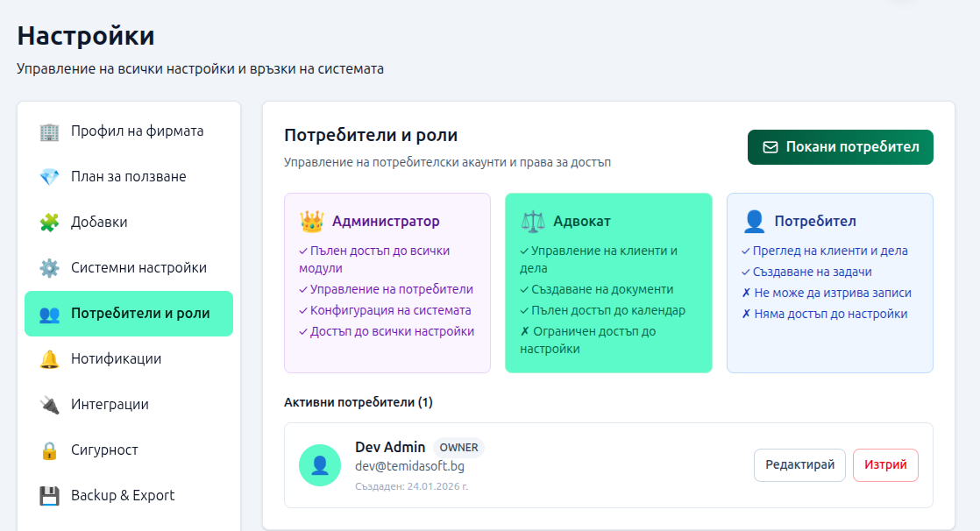Click Конфигурация на системата permission line
The height and width of the screenshot is (531, 980).
(x=385, y=310)
